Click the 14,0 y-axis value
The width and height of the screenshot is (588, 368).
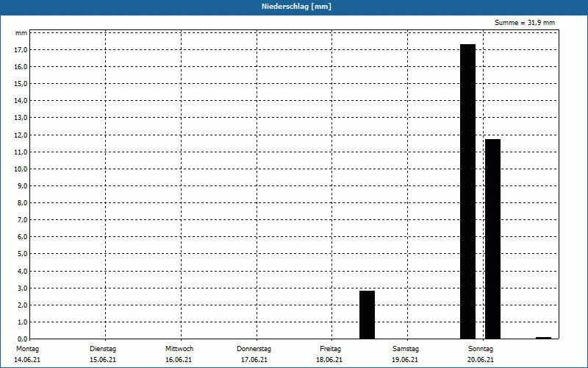[21, 100]
